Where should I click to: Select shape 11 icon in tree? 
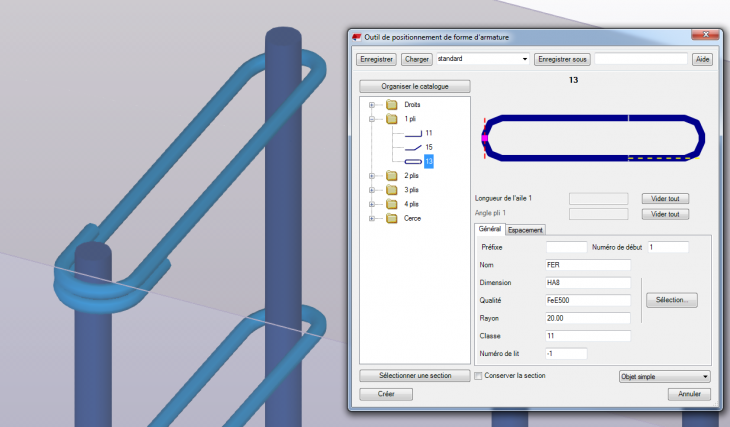point(413,134)
